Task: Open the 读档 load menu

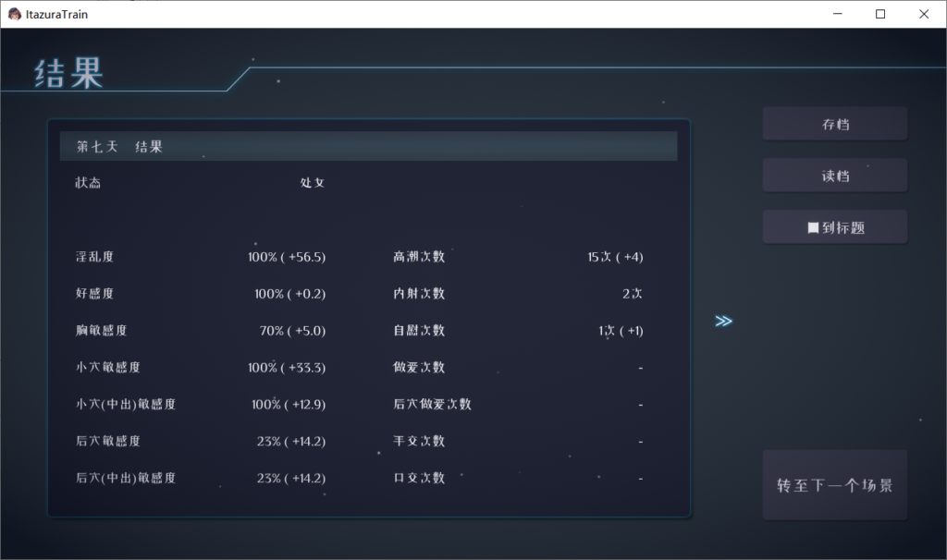Action: coord(835,176)
